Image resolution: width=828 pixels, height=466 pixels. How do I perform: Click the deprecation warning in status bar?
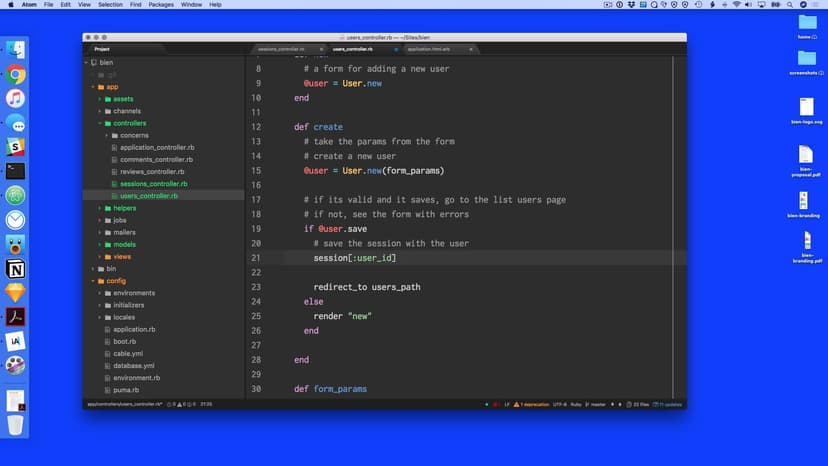[x=534, y=404]
